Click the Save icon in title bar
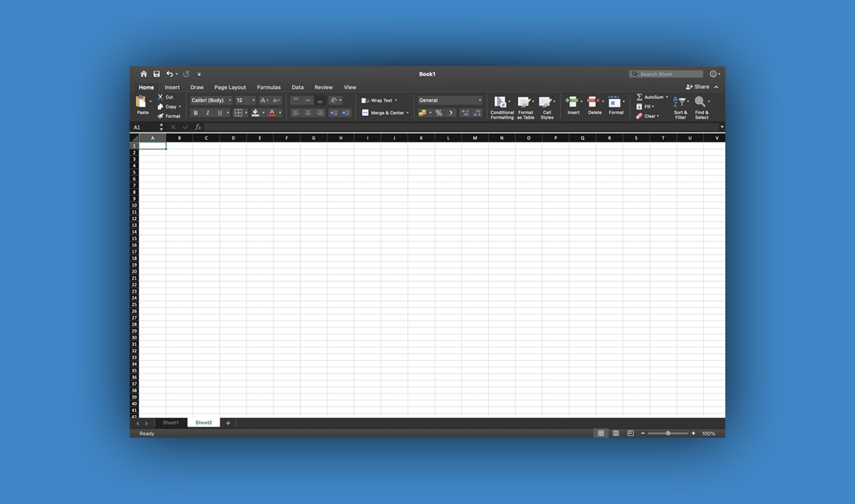Screen dimensions: 855x504 coord(157,74)
